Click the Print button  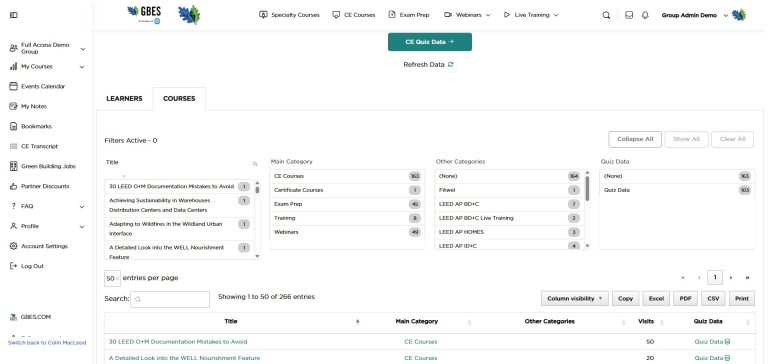click(742, 298)
